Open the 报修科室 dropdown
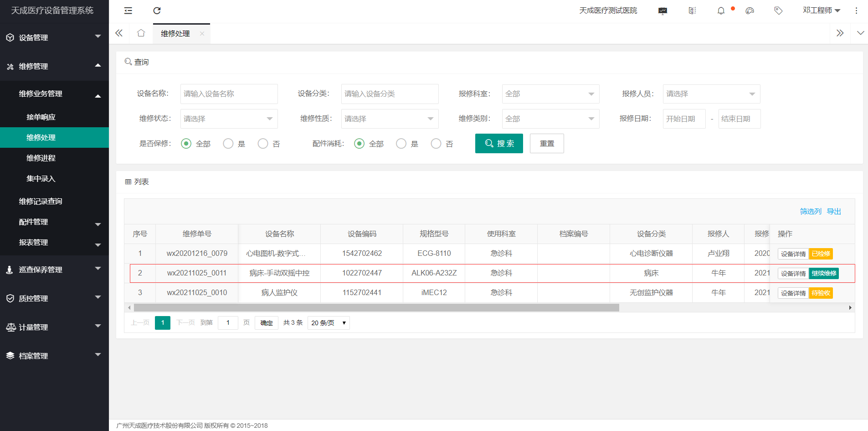This screenshot has height=431, width=868. pyautogui.click(x=550, y=94)
